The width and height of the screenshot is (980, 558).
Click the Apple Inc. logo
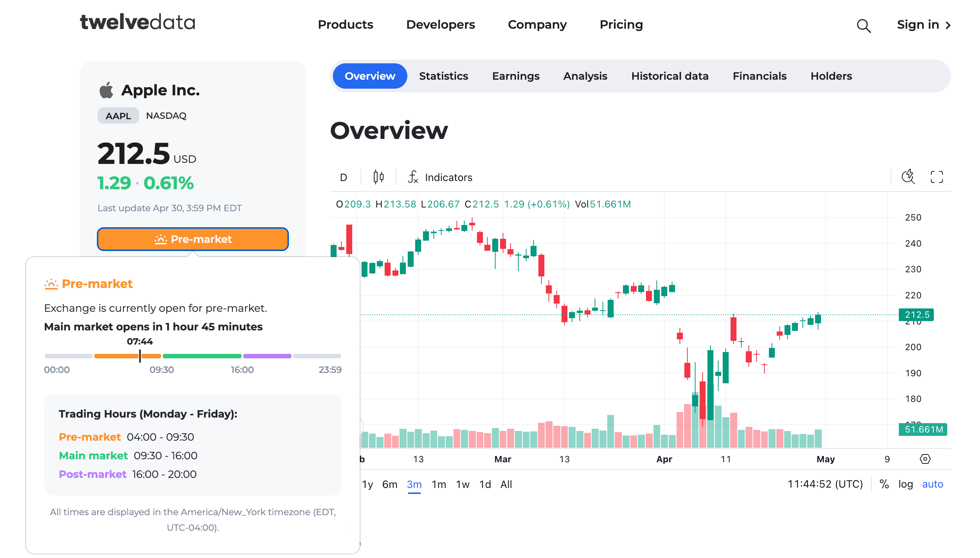coord(106,90)
